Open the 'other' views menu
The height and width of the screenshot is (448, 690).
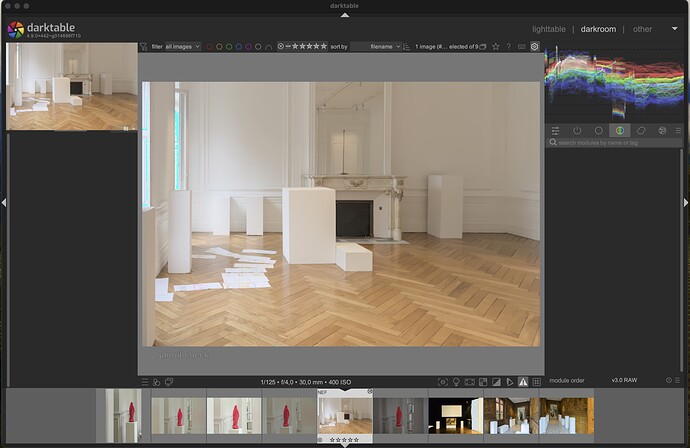coord(642,29)
